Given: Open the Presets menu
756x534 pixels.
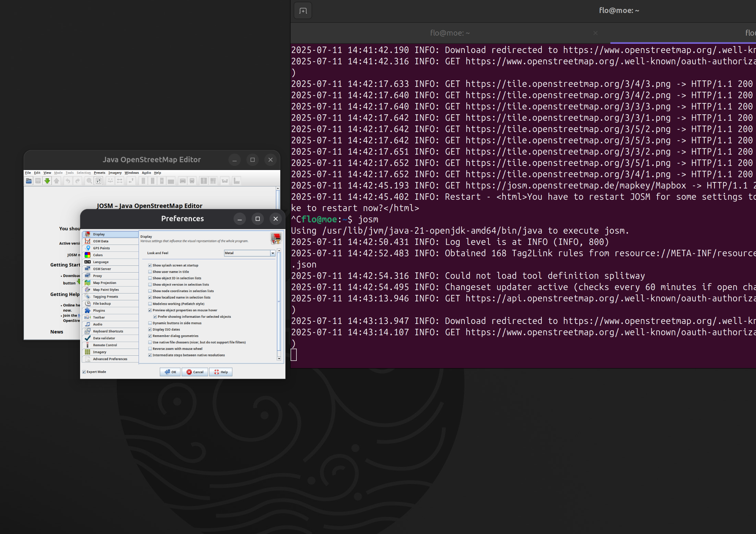Looking at the screenshot, I should coord(99,173).
